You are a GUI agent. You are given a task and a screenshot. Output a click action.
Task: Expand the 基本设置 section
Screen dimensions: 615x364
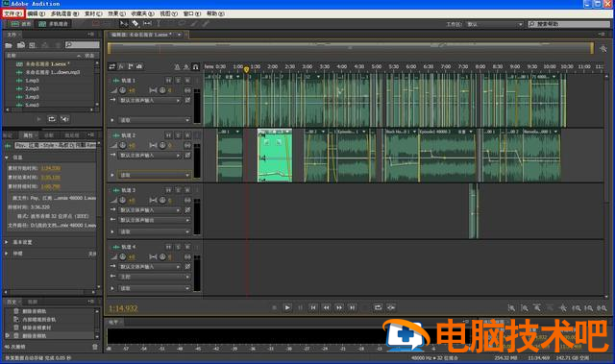[7, 242]
